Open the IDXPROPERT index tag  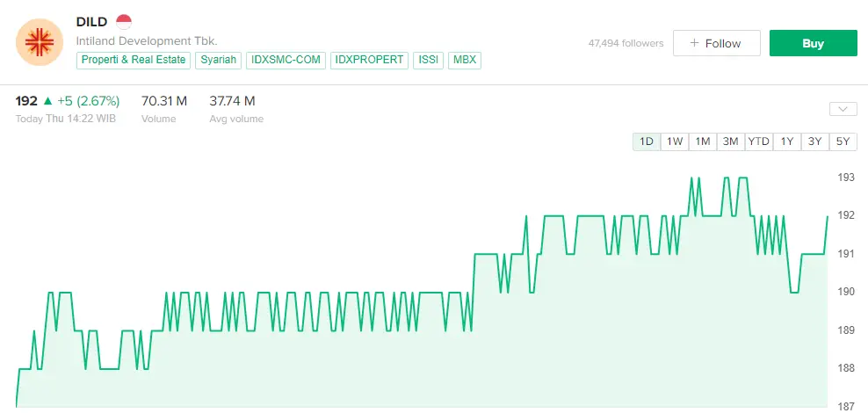(369, 61)
